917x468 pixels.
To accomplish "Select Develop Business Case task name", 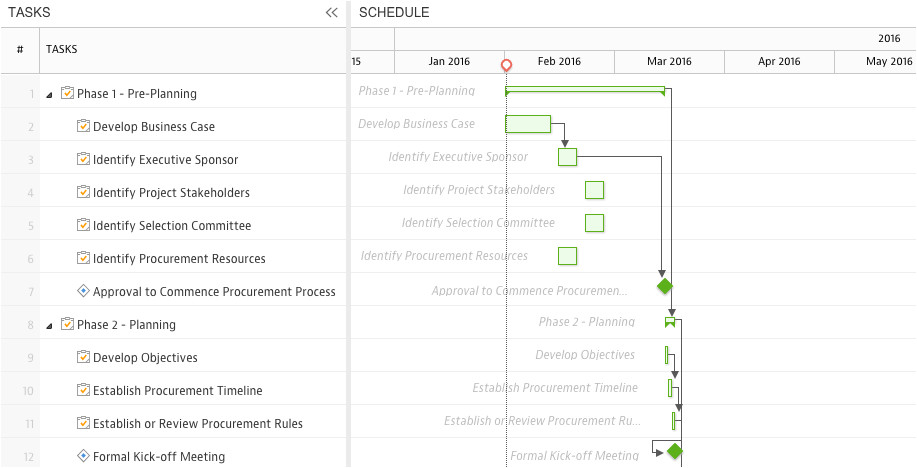I will coord(154,127).
